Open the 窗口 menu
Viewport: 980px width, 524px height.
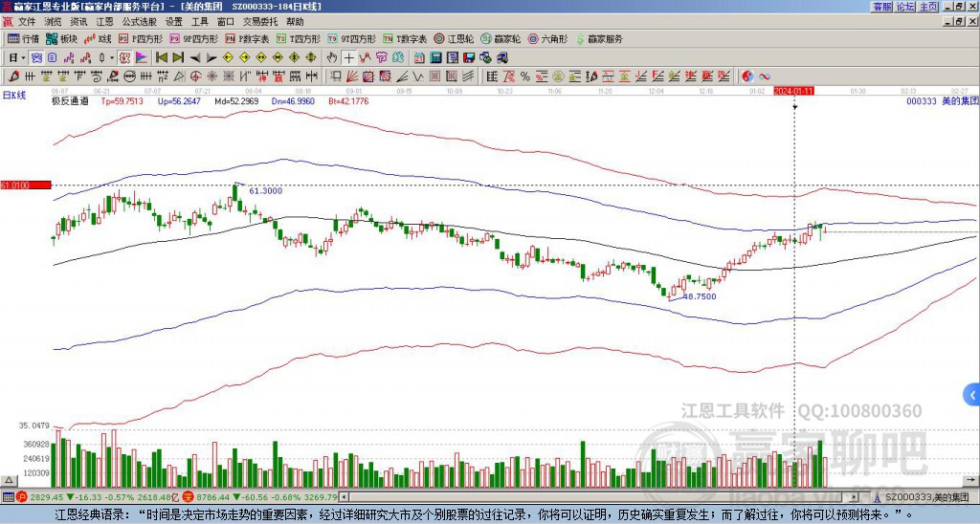[x=226, y=22]
